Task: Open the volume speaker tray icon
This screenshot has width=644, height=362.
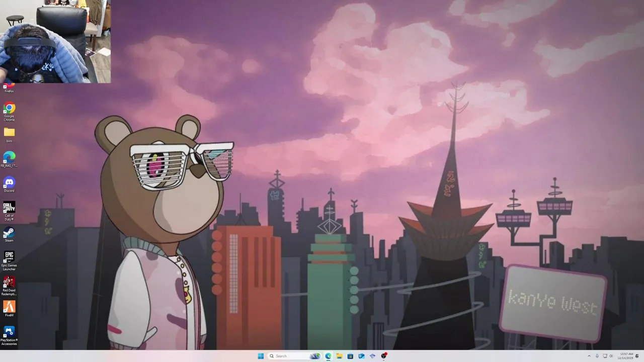Action: pyautogui.click(x=611, y=356)
